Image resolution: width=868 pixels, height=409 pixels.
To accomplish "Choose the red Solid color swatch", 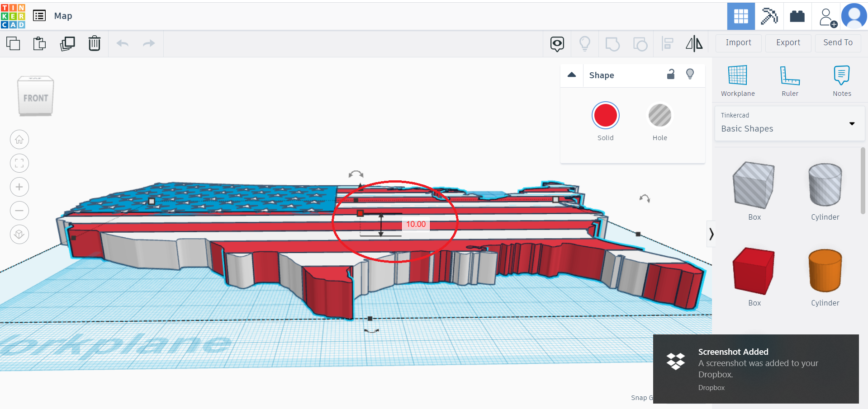I will [x=606, y=115].
